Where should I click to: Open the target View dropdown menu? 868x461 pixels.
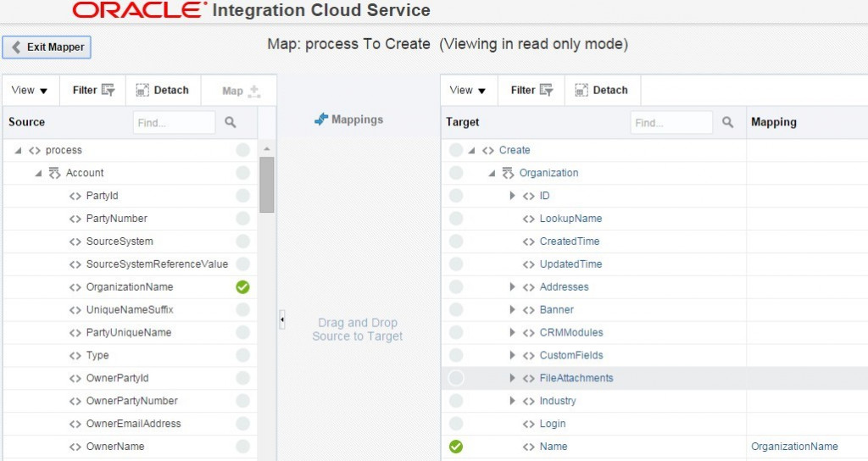468,90
